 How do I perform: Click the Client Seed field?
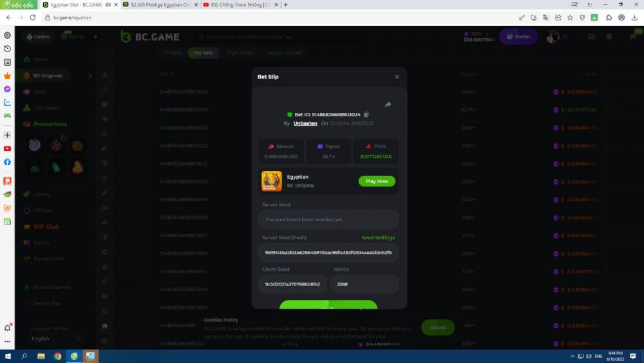click(x=292, y=284)
